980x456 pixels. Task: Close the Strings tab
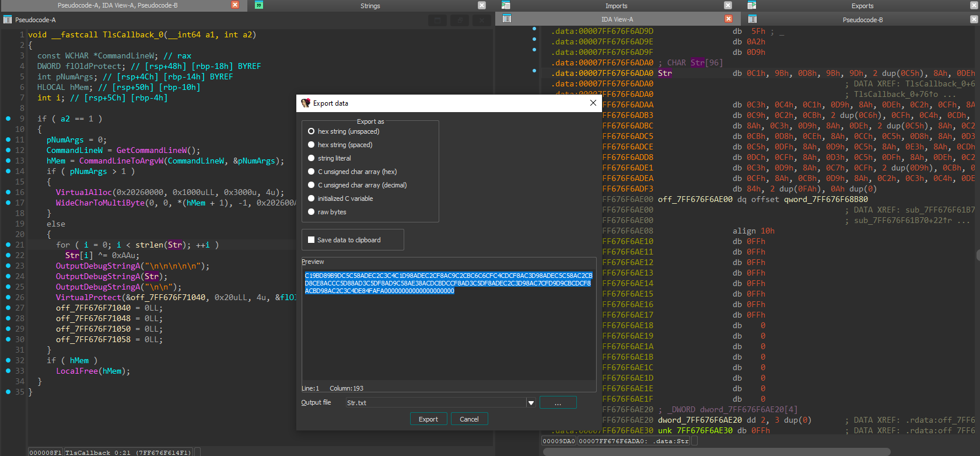pos(482,5)
